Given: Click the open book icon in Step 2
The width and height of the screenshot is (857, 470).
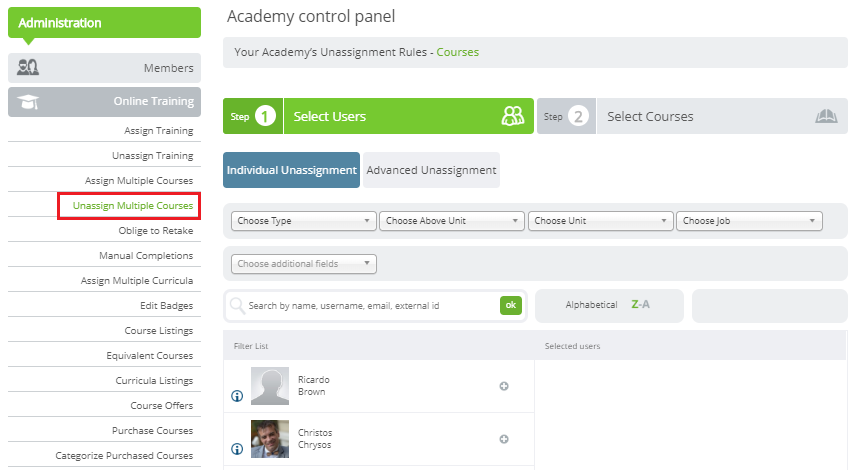Looking at the screenshot, I should tap(826, 116).
